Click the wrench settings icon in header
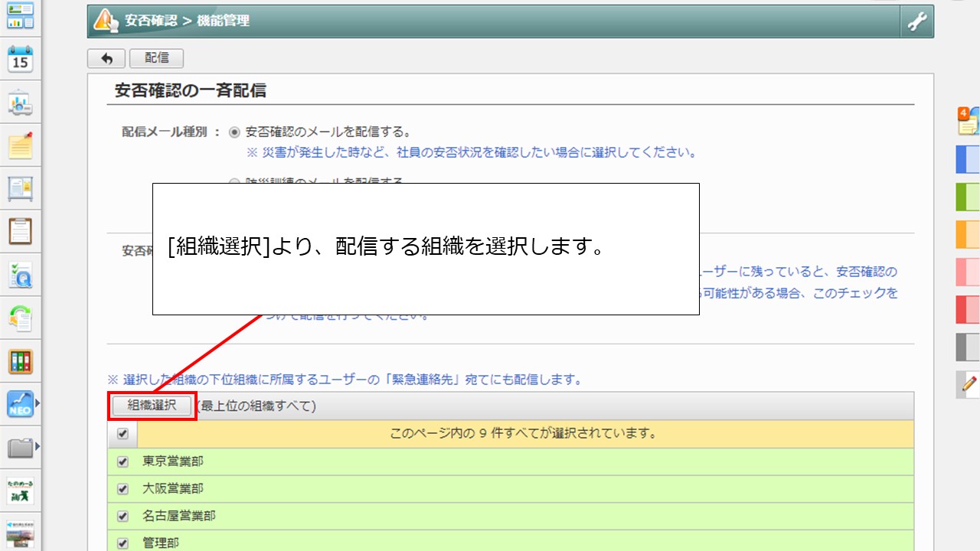This screenshot has width=980, height=551. tap(916, 21)
